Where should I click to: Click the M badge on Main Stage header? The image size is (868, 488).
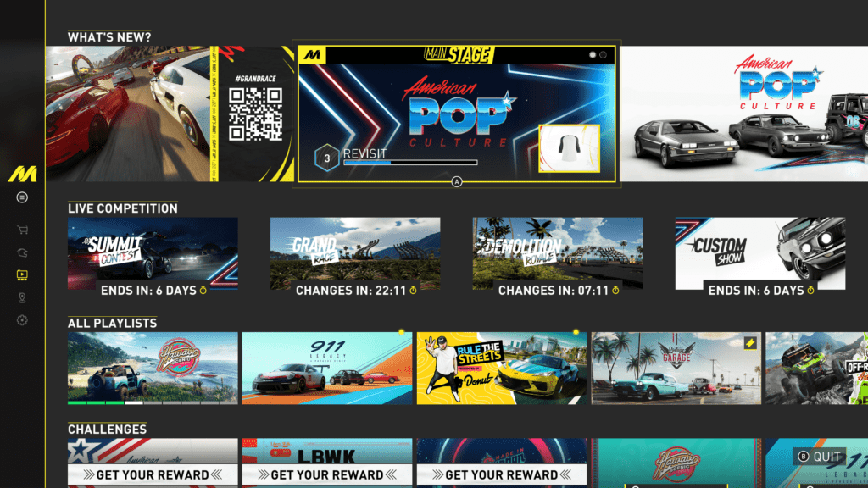312,55
